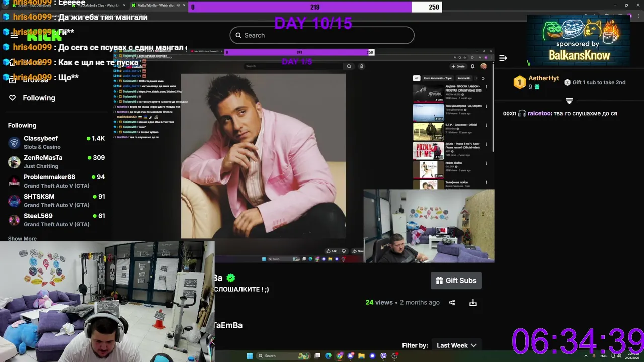The width and height of the screenshot is (644, 362).
Task: Open the Gift Subs button
Action: click(x=456, y=281)
